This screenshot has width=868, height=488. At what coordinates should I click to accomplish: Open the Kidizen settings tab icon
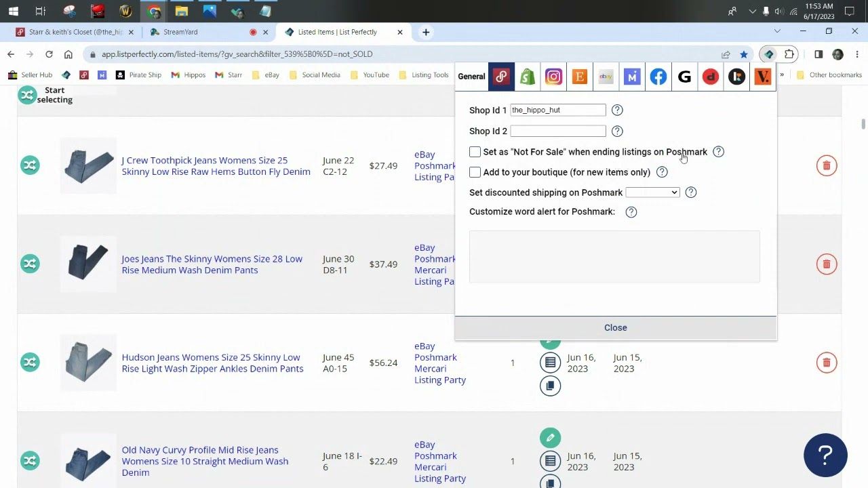[736, 77]
